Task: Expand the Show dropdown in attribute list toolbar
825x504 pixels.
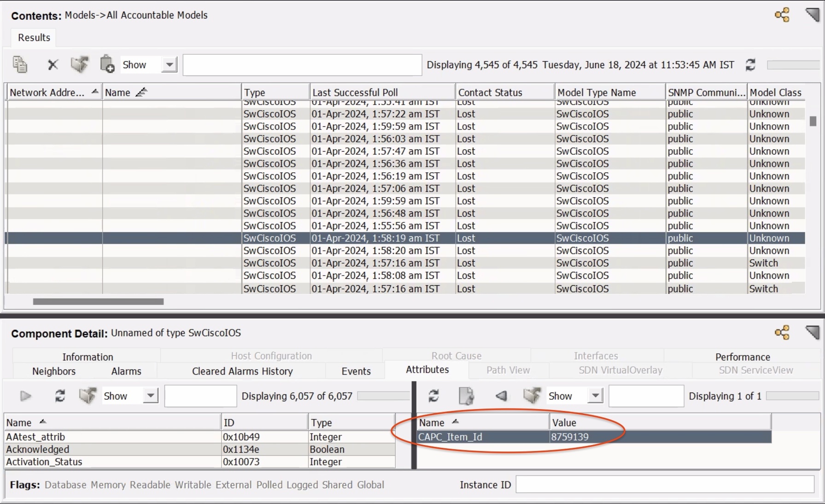Action: click(x=150, y=396)
